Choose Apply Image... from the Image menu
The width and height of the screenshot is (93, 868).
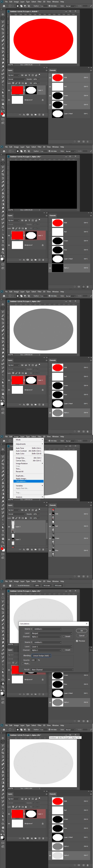(28, 478)
